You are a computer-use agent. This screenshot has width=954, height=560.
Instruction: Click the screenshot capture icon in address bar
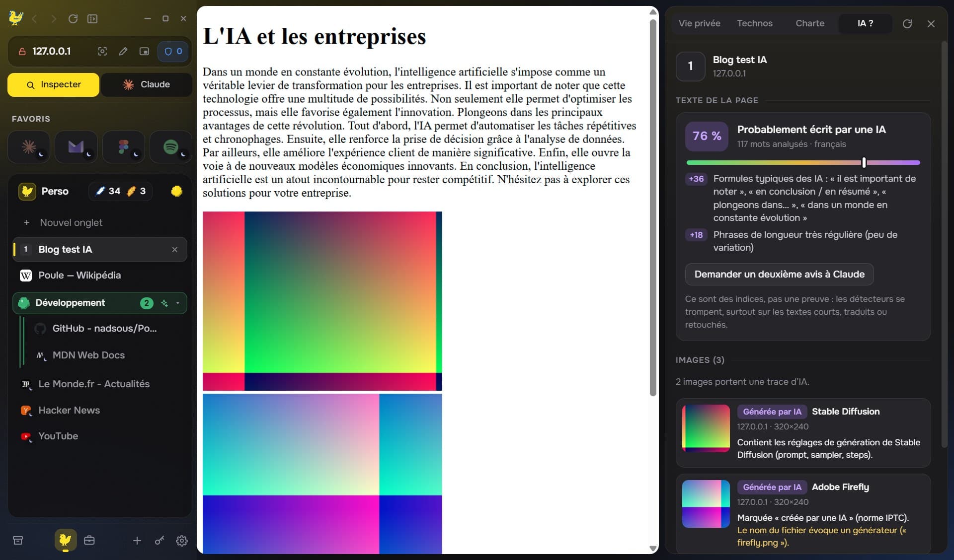pos(102,51)
